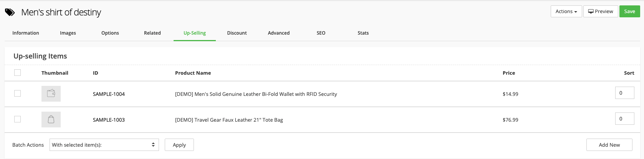Open the Discount tab
This screenshot has width=644, height=159.
237,33
